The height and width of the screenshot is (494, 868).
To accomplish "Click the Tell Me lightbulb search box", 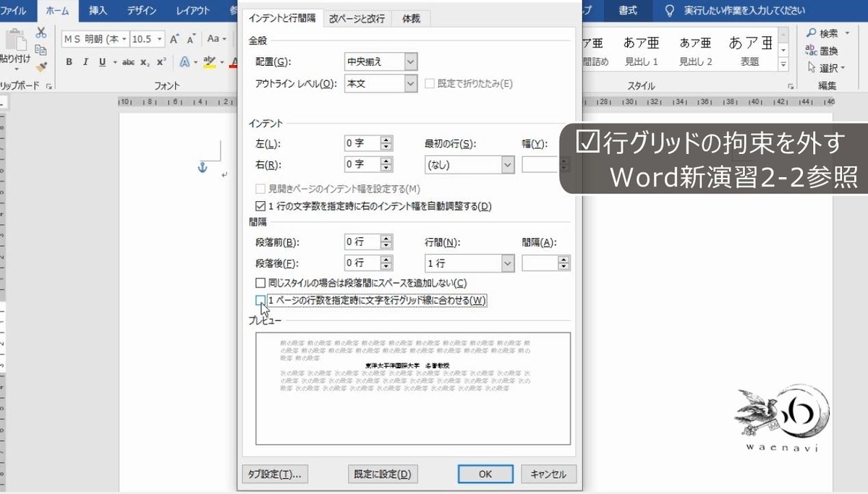I will [735, 10].
